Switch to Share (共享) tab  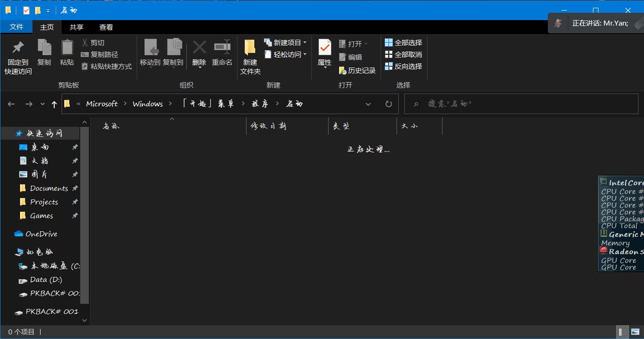[77, 27]
